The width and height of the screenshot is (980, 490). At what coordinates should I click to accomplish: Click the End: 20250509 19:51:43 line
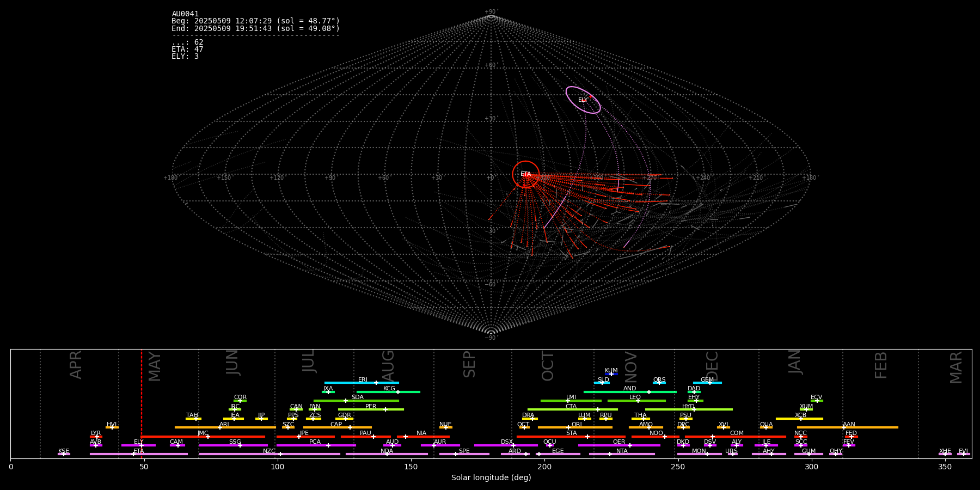click(x=255, y=28)
